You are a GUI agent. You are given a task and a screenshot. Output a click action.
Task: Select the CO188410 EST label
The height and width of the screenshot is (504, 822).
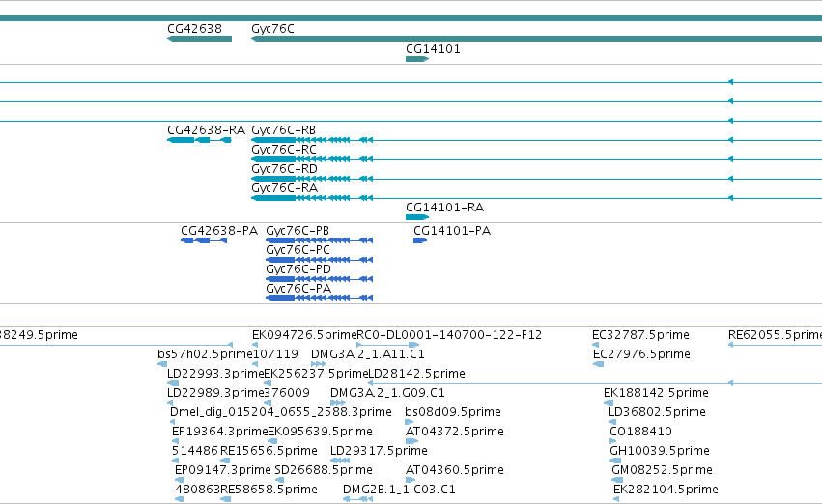click(x=640, y=432)
